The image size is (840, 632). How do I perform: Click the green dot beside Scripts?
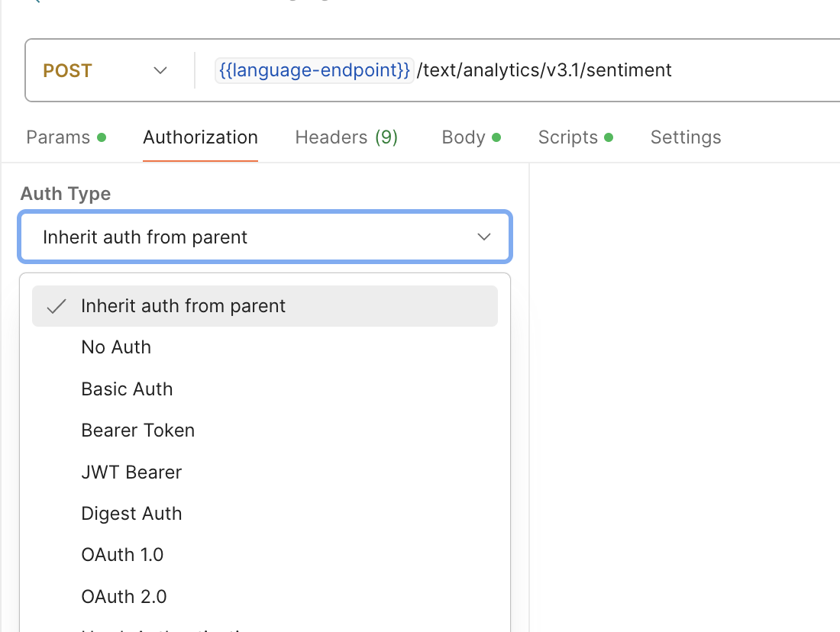609,138
